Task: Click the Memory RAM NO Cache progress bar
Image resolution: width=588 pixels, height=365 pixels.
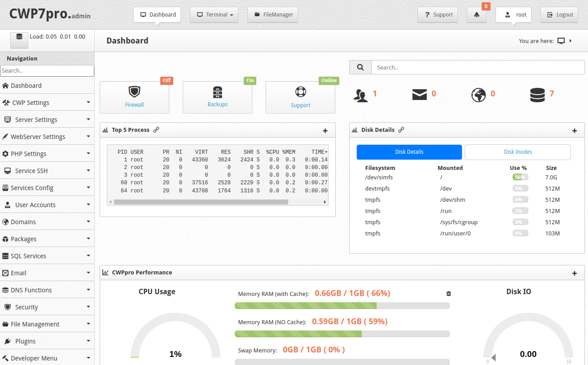Action: (x=342, y=334)
